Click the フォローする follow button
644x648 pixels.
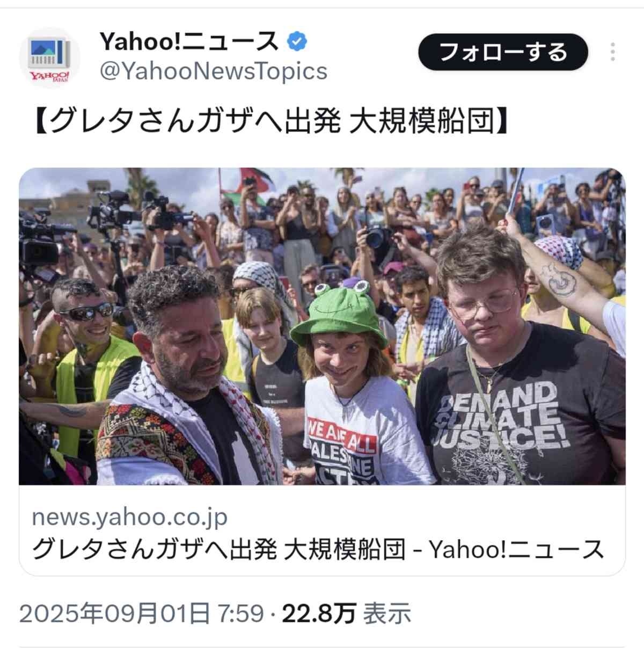coord(503,52)
